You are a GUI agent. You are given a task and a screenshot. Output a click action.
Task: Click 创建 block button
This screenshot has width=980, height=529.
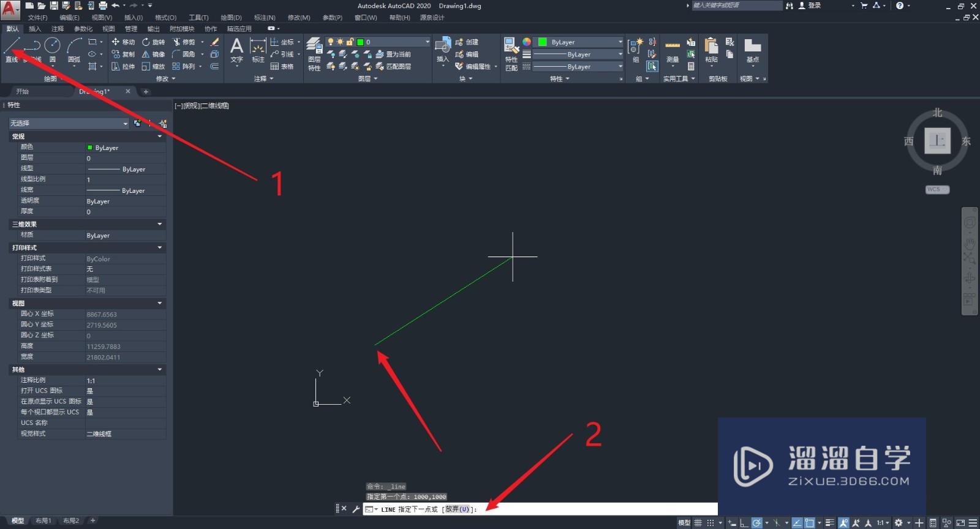(467, 42)
